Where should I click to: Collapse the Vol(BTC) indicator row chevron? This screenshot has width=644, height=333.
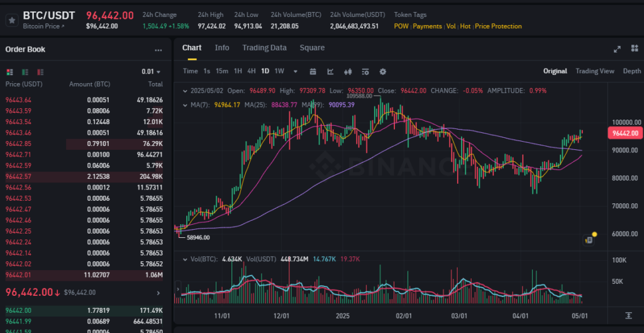[x=185, y=259]
